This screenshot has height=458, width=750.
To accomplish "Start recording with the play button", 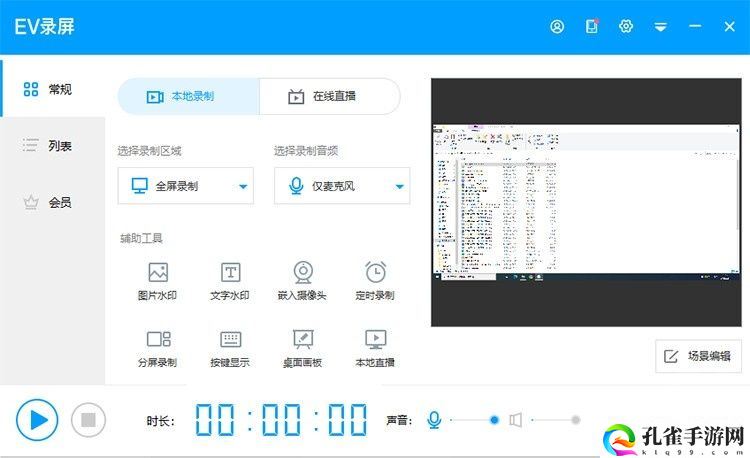I will pyautogui.click(x=37, y=419).
